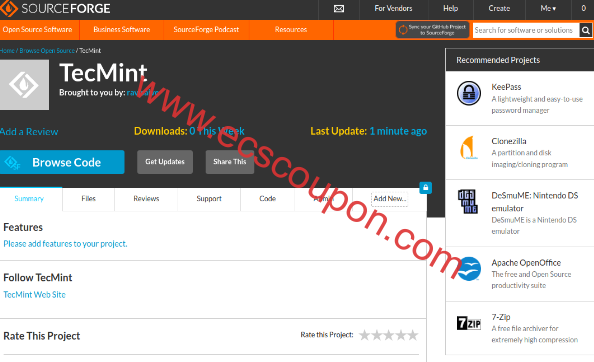Switch to the Summary tab
Image resolution: width=594 pixels, height=362 pixels.
[29, 198]
